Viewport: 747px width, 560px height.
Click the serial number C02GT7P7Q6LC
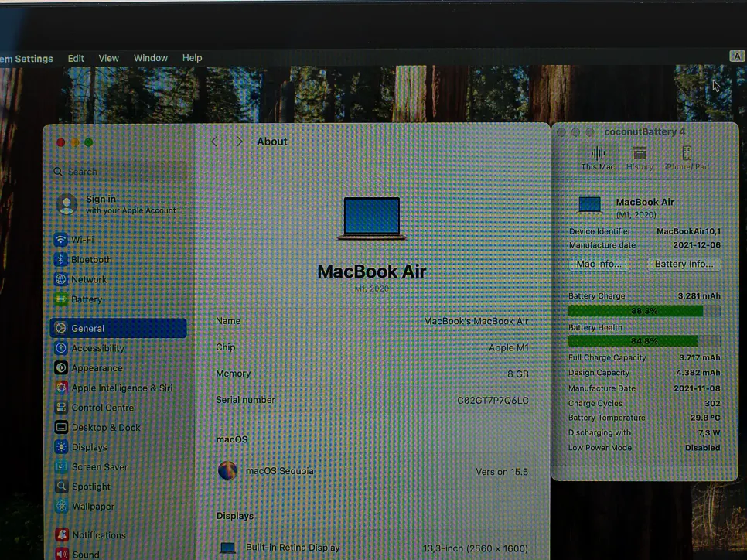493,401
